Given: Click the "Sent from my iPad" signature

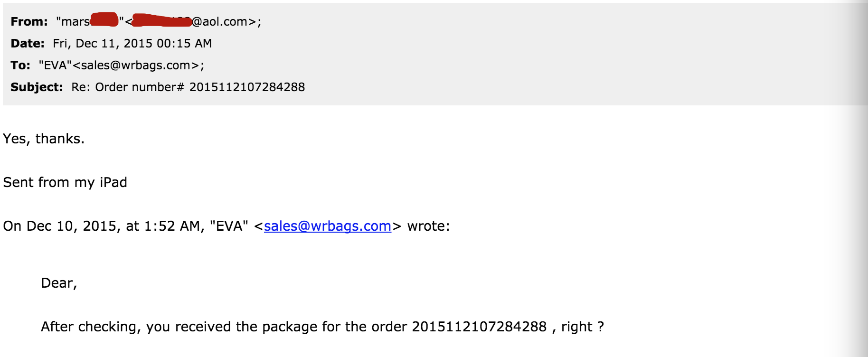Looking at the screenshot, I should [65, 182].
